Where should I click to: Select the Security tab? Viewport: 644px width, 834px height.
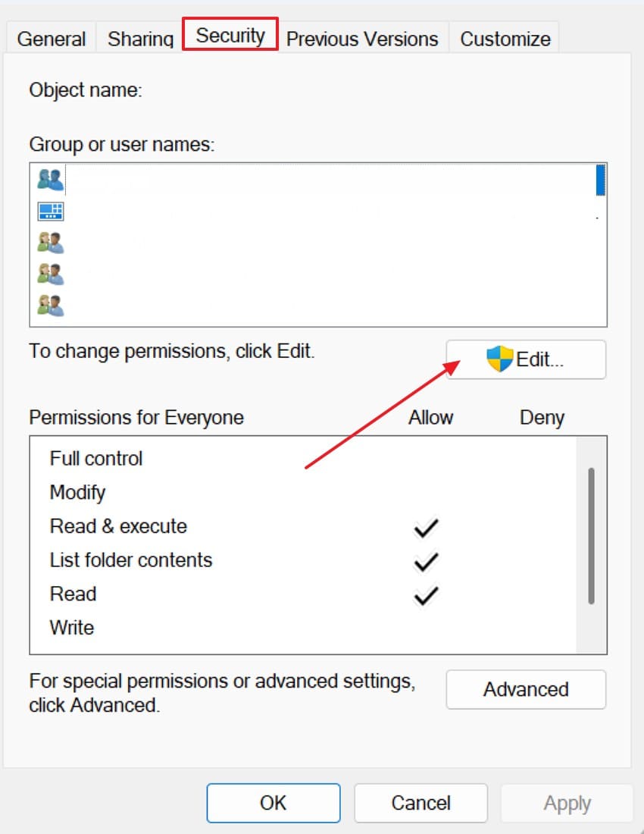coord(230,35)
